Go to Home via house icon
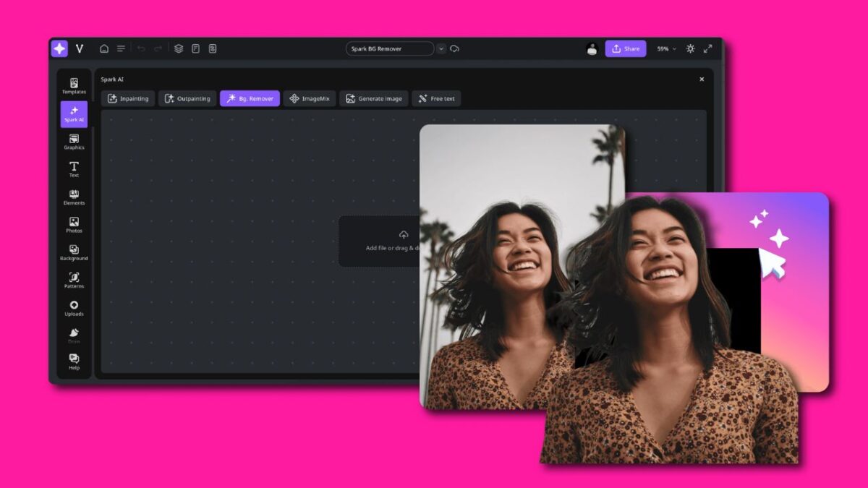Screen dimensions: 868x488 tap(104, 48)
